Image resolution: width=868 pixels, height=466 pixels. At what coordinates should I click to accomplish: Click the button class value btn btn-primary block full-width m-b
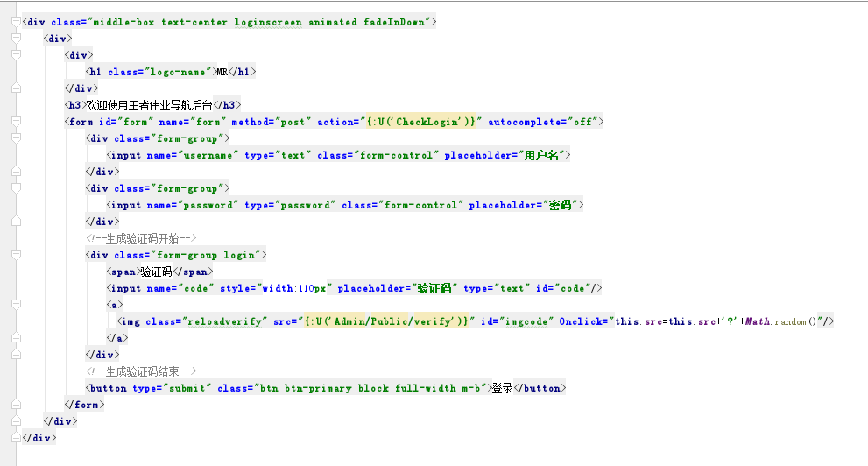point(370,388)
